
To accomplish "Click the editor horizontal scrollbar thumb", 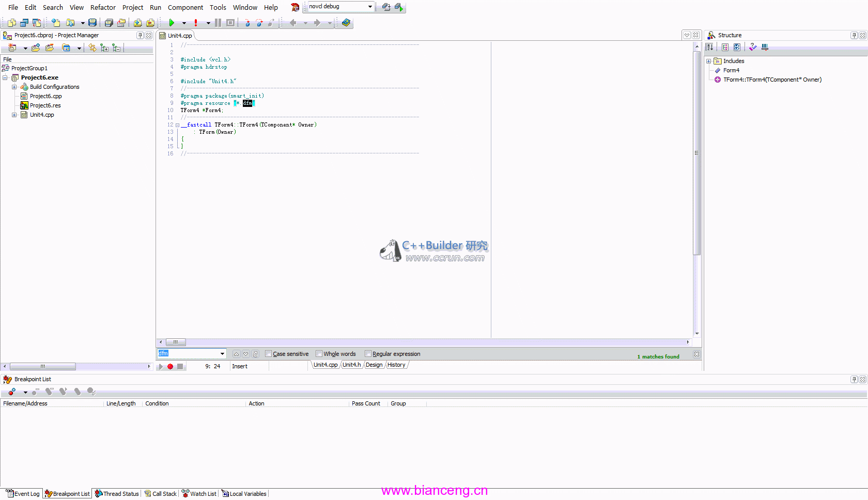I will pyautogui.click(x=176, y=342).
